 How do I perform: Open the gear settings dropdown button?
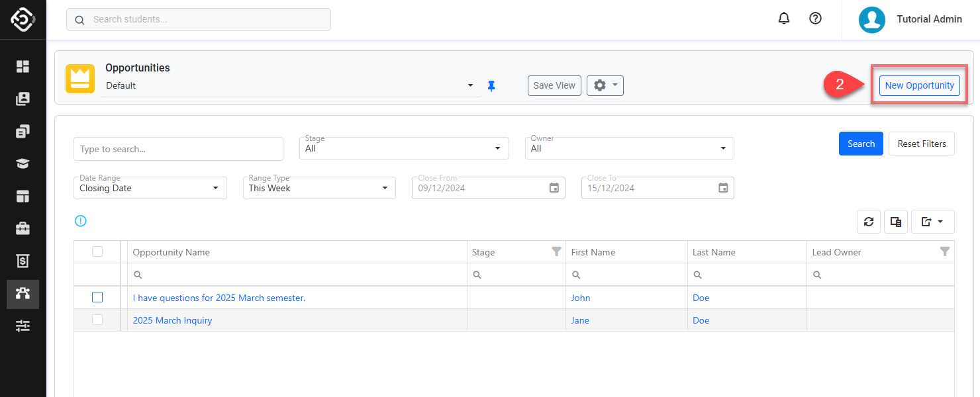[x=605, y=85]
